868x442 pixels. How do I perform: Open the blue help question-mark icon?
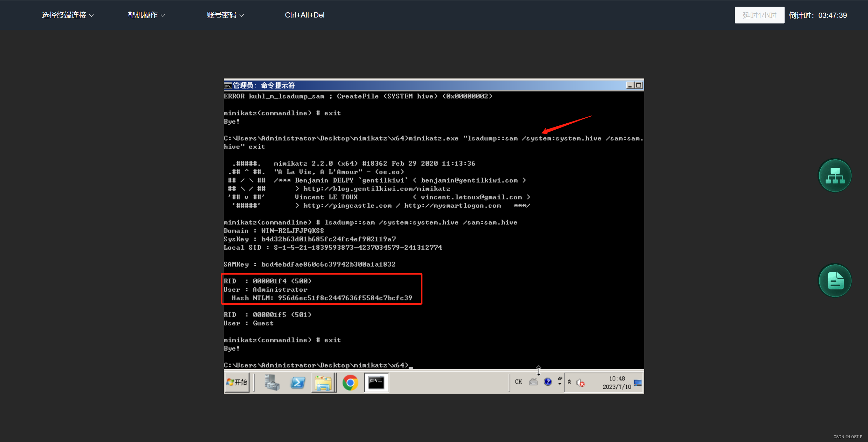[x=548, y=382]
